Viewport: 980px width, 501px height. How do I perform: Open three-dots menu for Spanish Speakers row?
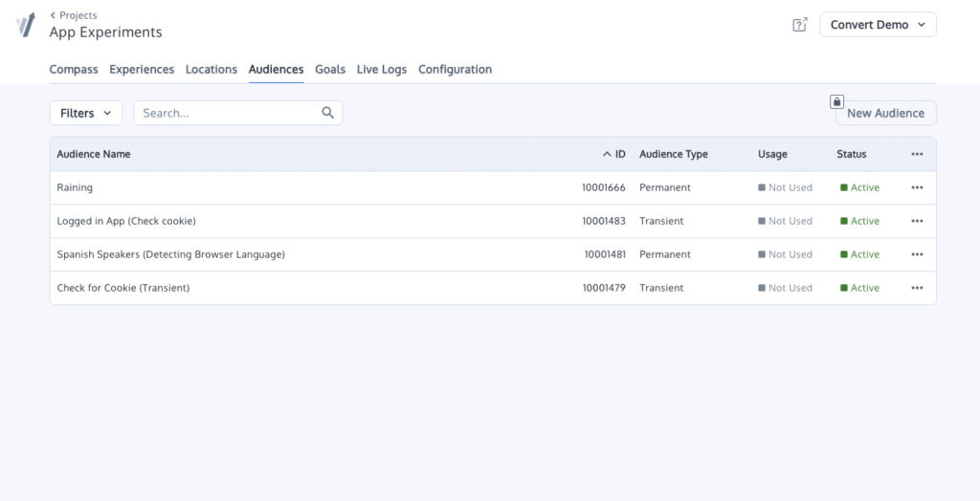(x=917, y=254)
